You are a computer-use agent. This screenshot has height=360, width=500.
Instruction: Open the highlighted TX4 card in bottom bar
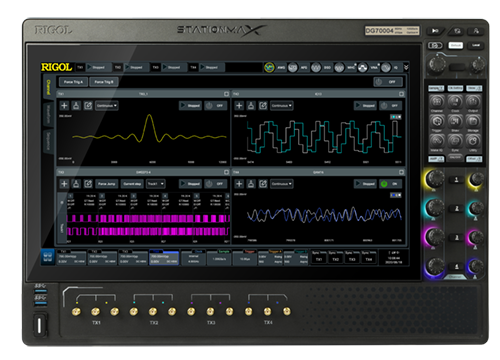click(164, 257)
